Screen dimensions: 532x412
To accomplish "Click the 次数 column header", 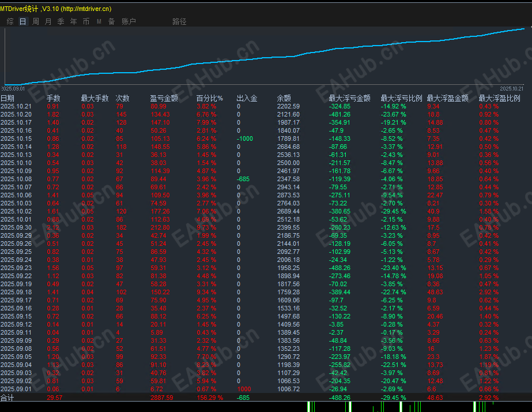I will pyautogui.click(x=123, y=98).
